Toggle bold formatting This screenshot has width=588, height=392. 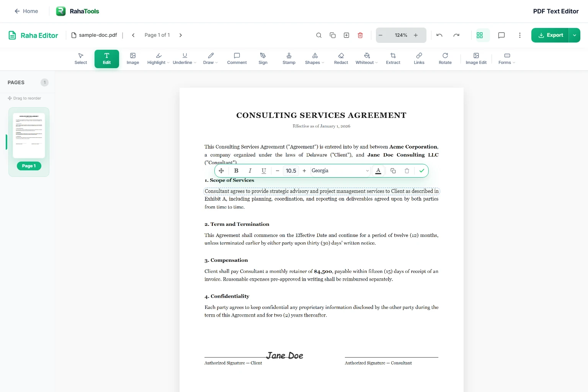[236, 171]
